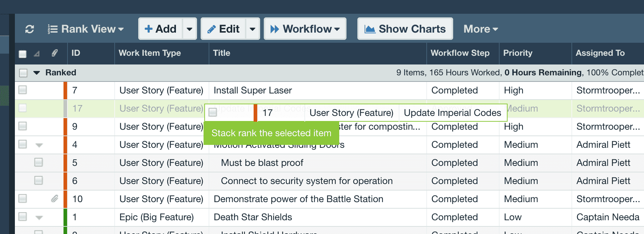Click the orange color bar on row 10
The width and height of the screenshot is (644, 234).
pos(65,199)
